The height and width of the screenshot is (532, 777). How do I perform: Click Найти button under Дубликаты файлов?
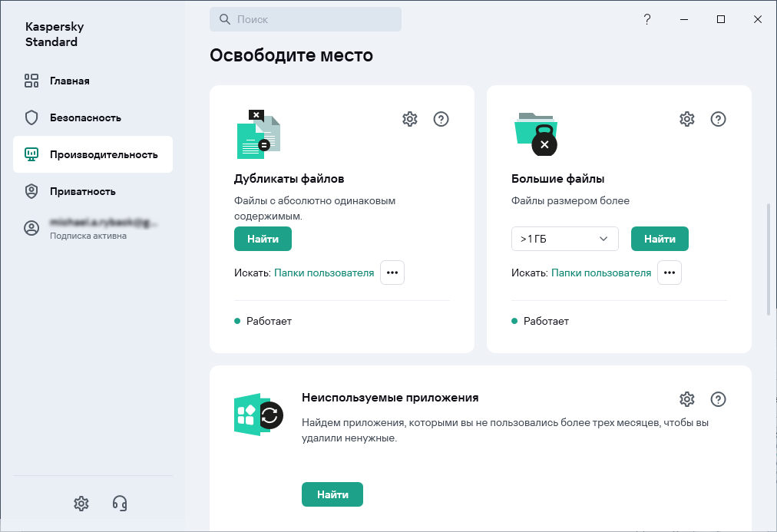pos(263,239)
